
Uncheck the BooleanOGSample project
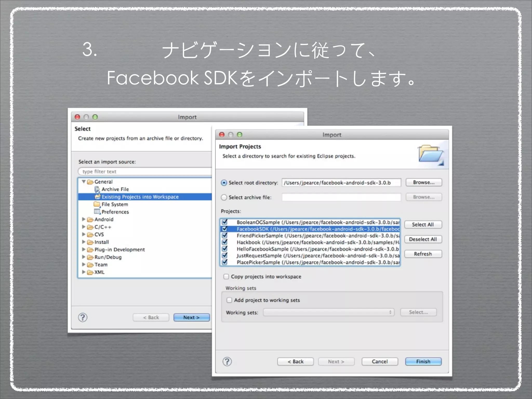tap(225, 222)
